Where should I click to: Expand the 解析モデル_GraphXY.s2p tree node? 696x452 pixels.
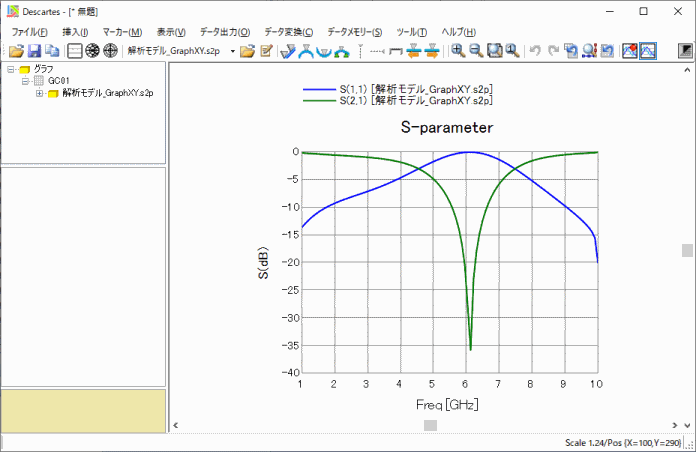click(39, 93)
